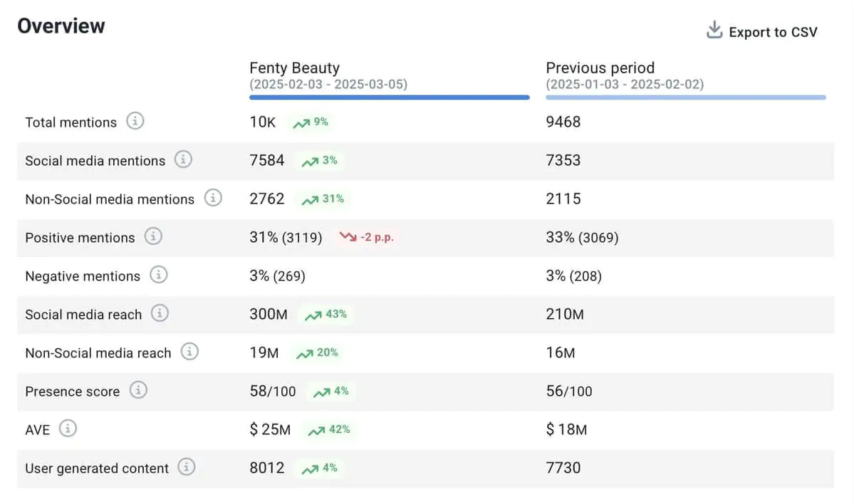The width and height of the screenshot is (854, 504).
Task: Click the info icon next to Negative mentions
Action: [x=159, y=275]
